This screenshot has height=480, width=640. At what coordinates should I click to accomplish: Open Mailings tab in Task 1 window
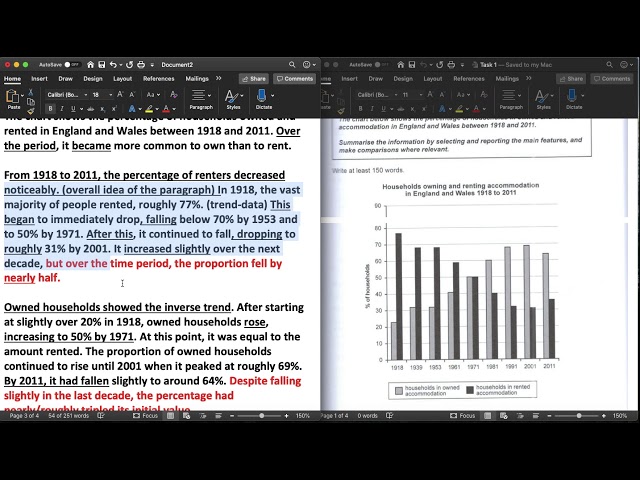click(507, 78)
